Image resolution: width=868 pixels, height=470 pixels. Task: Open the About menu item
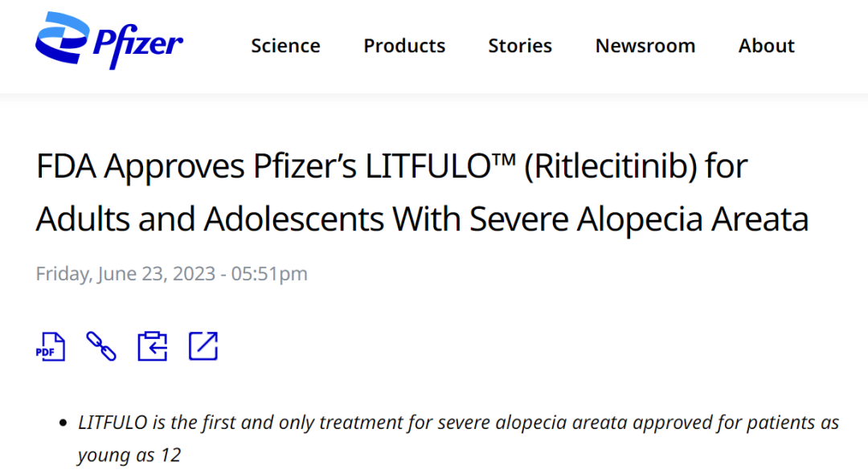click(x=767, y=46)
